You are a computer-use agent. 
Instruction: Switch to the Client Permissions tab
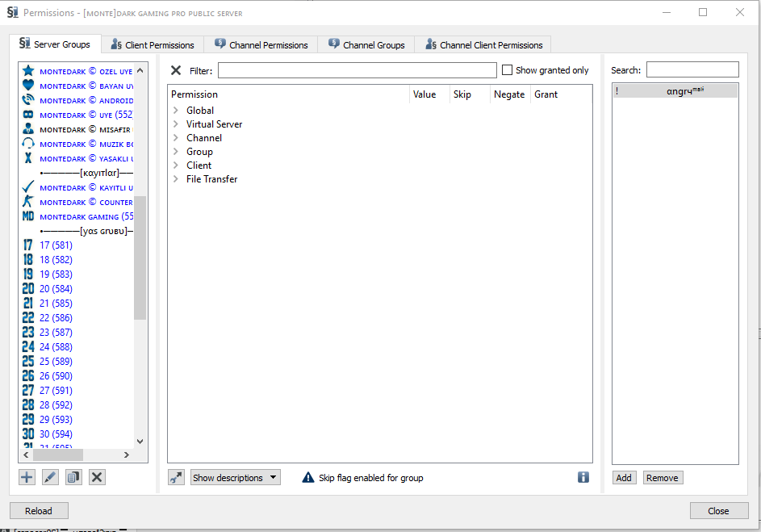(153, 44)
